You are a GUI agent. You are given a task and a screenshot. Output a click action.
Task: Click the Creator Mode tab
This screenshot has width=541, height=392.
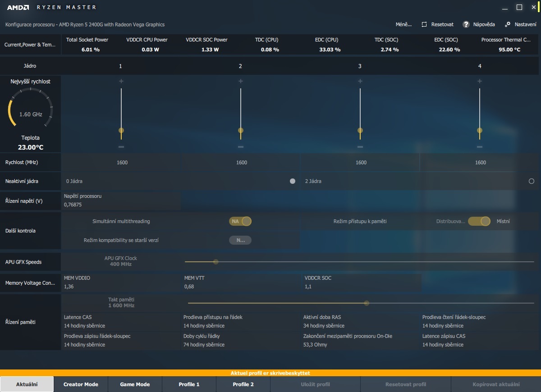81,384
